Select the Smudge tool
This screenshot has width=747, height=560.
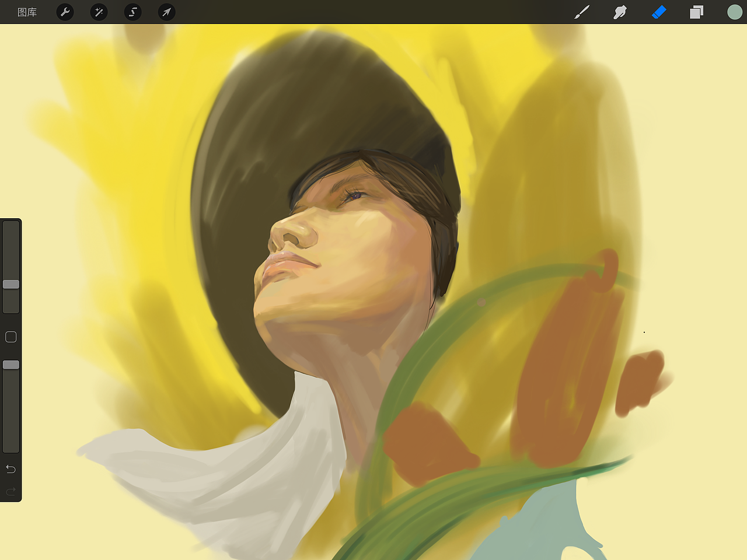click(x=620, y=12)
